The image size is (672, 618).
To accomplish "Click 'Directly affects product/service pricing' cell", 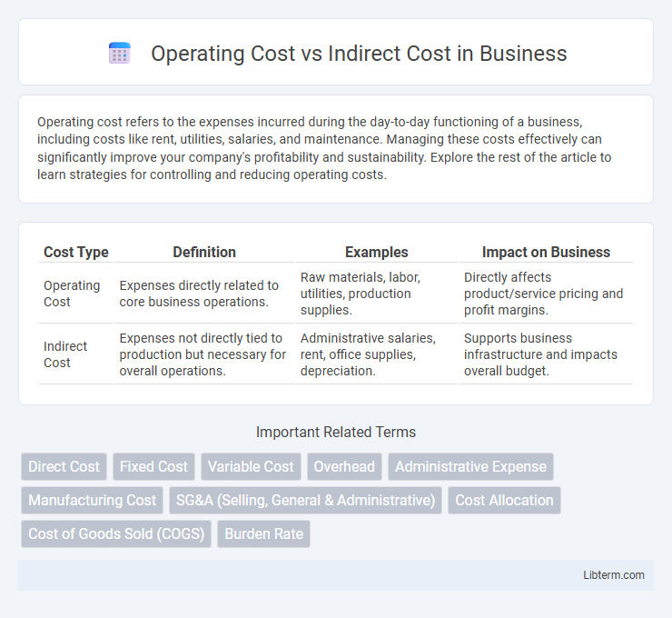I will [546, 294].
